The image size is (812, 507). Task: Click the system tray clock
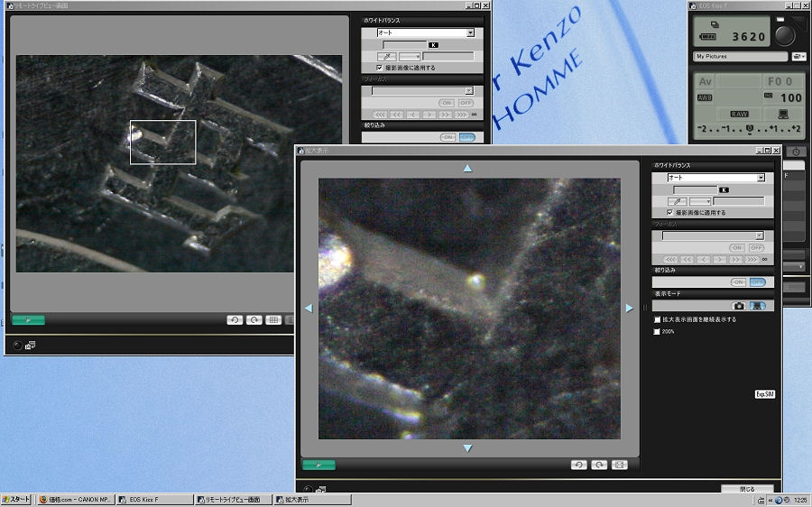[x=800, y=501]
